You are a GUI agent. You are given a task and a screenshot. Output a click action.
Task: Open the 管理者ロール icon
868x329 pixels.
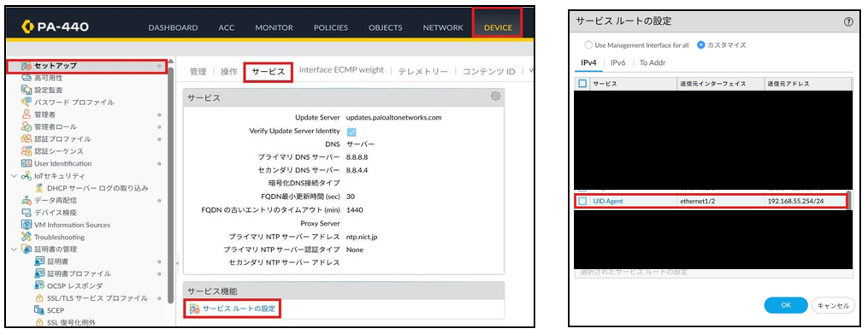(26, 126)
